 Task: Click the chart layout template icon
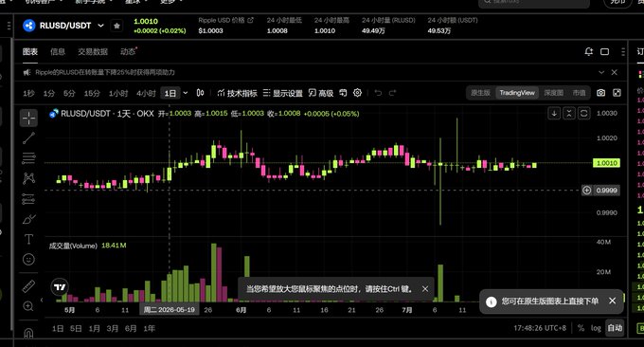[x=343, y=93]
